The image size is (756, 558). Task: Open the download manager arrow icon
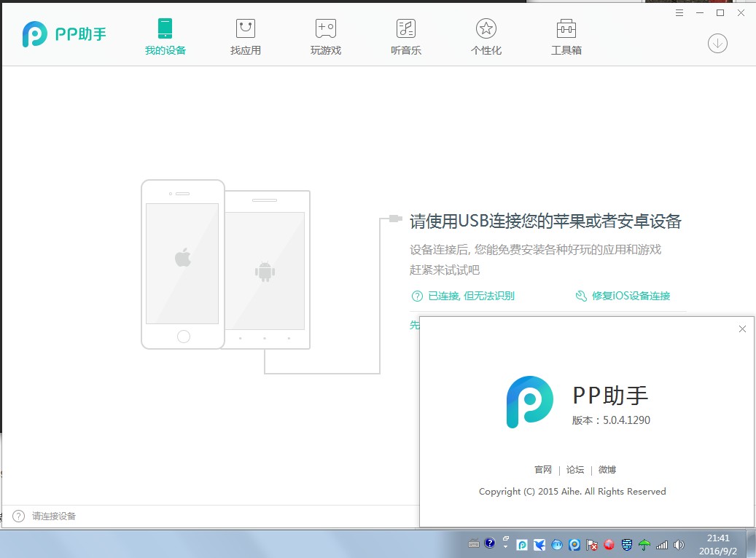(x=717, y=44)
